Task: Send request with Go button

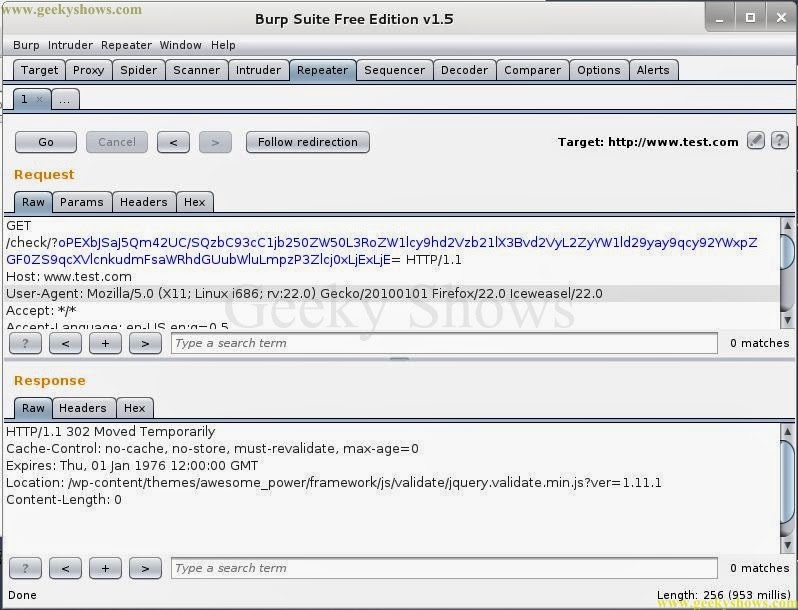Action: tap(46, 142)
